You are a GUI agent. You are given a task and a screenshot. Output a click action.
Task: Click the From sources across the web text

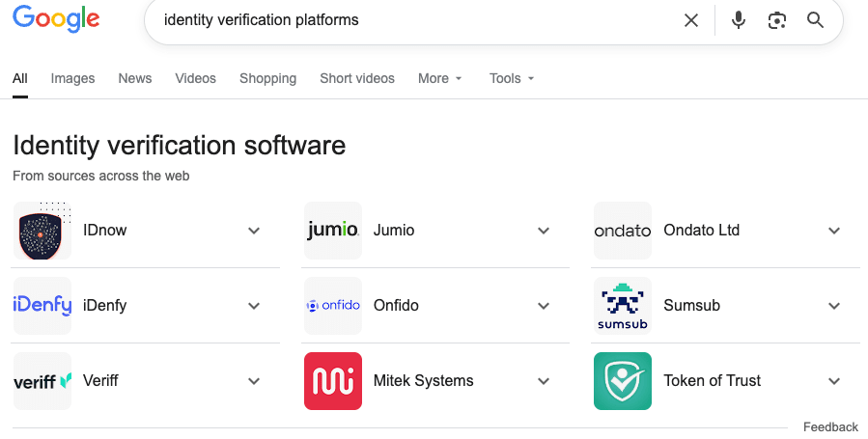(100, 176)
